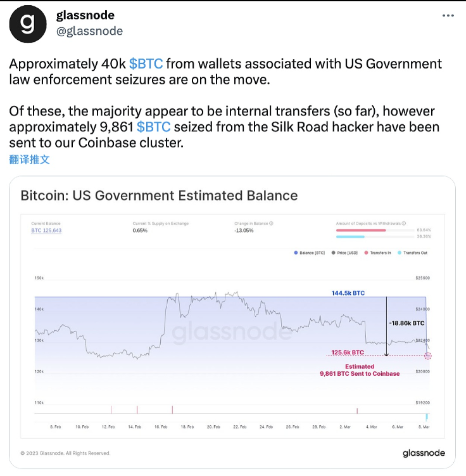Toggle the Balance [BTC] legend dot
Image resolution: width=466 pixels, height=476 pixels.
tap(295, 253)
